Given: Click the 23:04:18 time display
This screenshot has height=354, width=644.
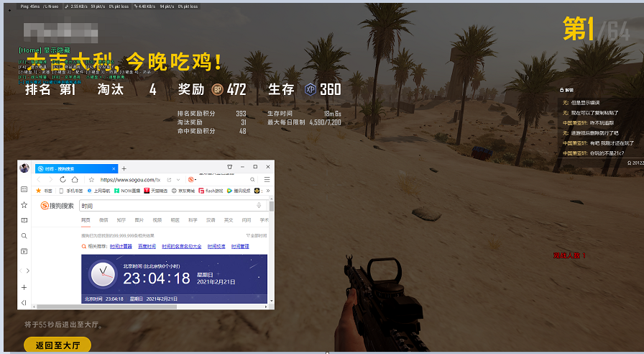Looking at the screenshot, I should point(157,278).
